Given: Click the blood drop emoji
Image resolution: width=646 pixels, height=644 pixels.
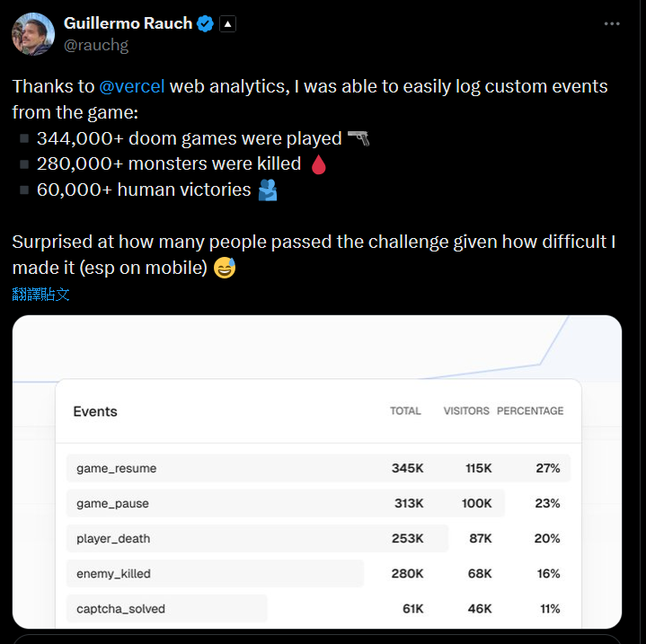Looking at the screenshot, I should point(318,164).
